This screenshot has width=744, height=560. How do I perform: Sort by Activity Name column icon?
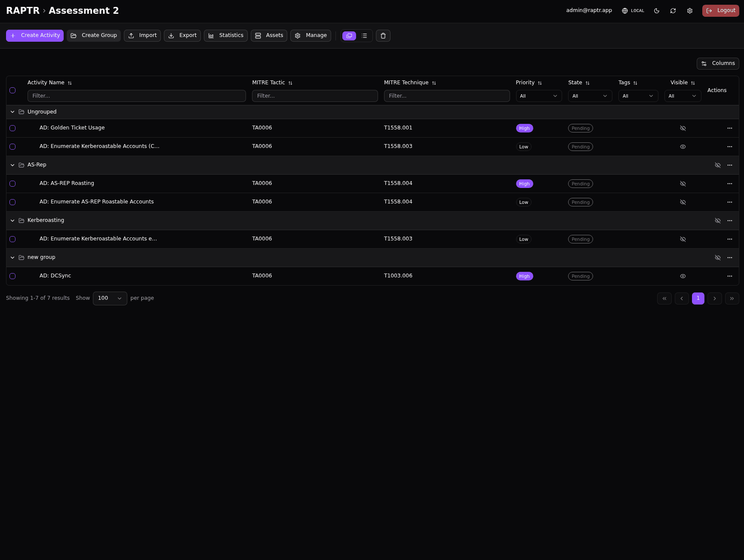(x=70, y=83)
